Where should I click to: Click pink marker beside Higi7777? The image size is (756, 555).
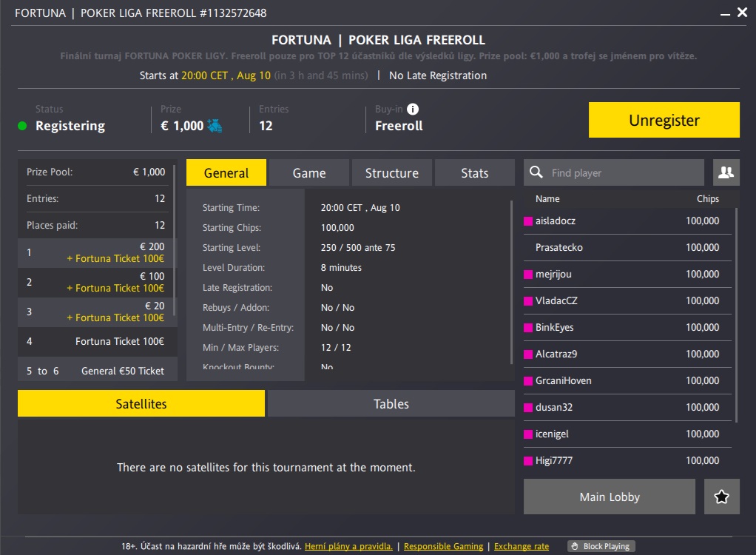click(x=528, y=461)
